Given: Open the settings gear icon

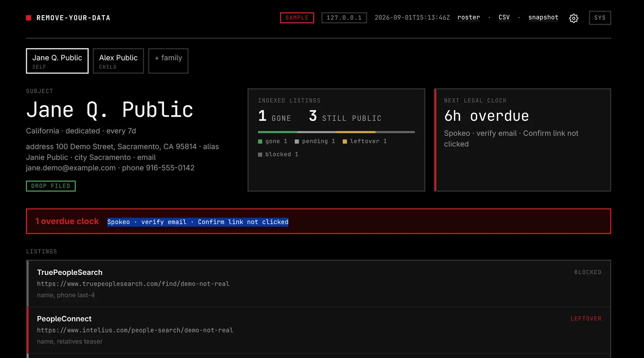Looking at the screenshot, I should (574, 18).
